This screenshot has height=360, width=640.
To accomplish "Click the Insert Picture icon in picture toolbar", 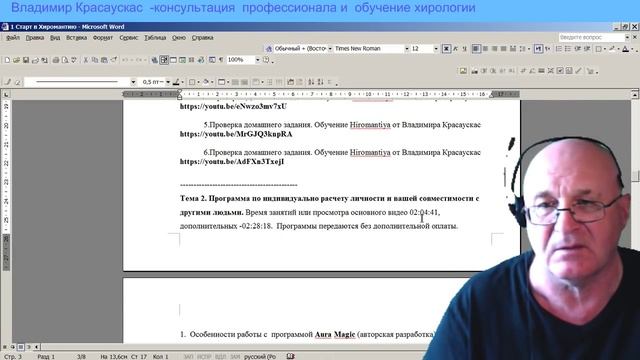I will 463,71.
